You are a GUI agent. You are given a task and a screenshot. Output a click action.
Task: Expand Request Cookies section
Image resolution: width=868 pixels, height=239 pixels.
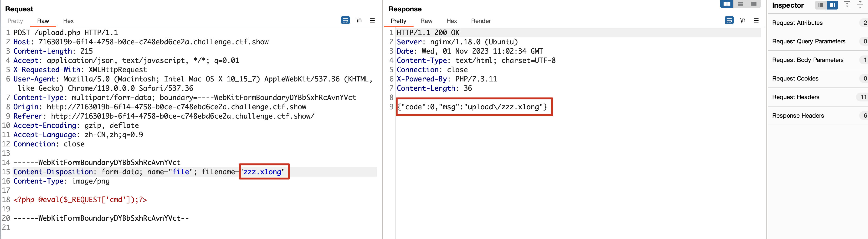pyautogui.click(x=818, y=78)
